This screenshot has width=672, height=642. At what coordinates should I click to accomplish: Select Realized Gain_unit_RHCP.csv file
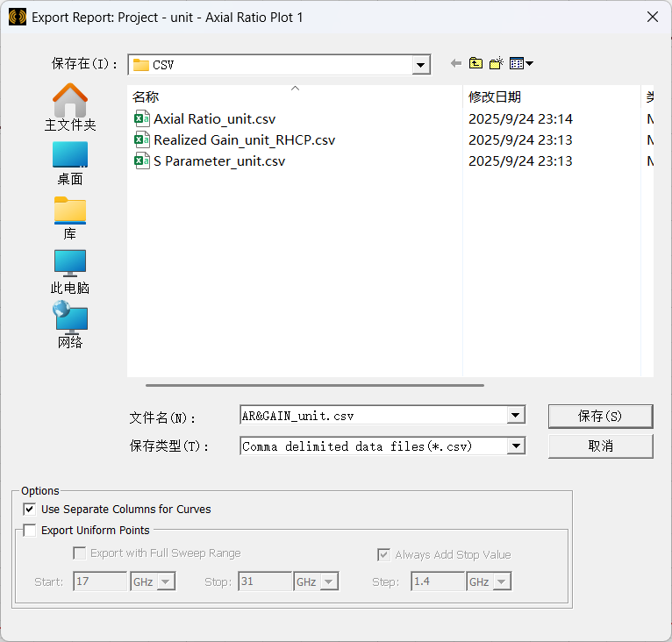244,140
